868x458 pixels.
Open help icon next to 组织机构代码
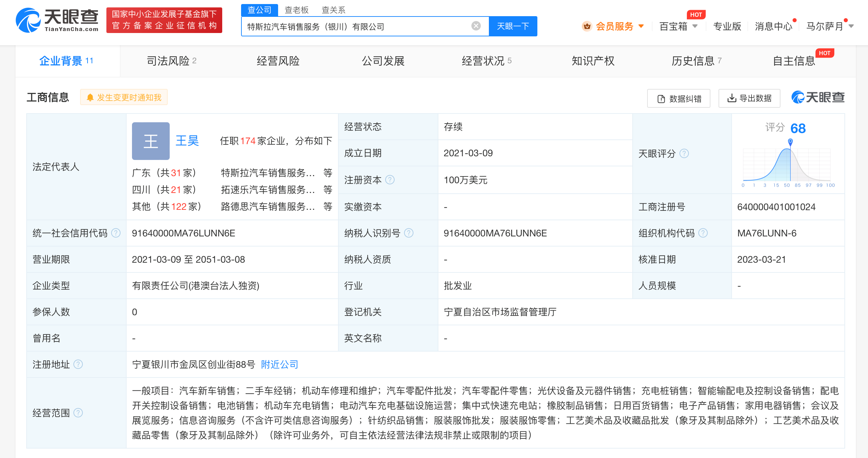[703, 233]
